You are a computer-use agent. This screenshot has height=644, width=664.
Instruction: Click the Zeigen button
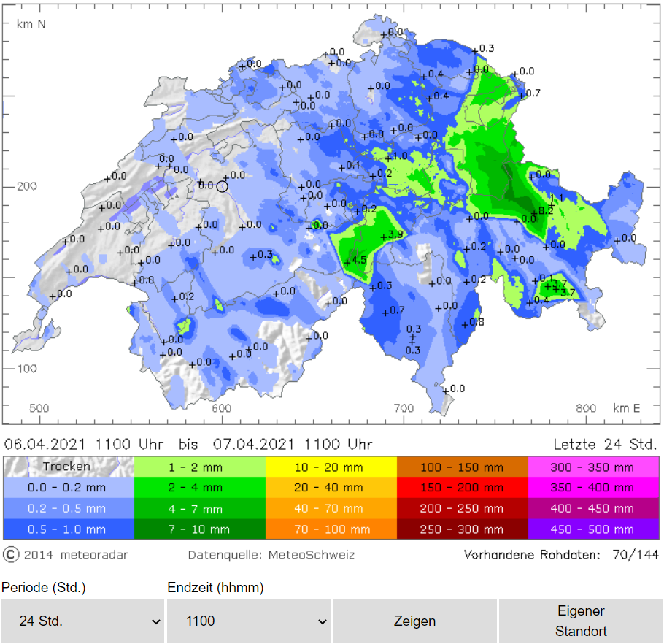[x=414, y=621]
